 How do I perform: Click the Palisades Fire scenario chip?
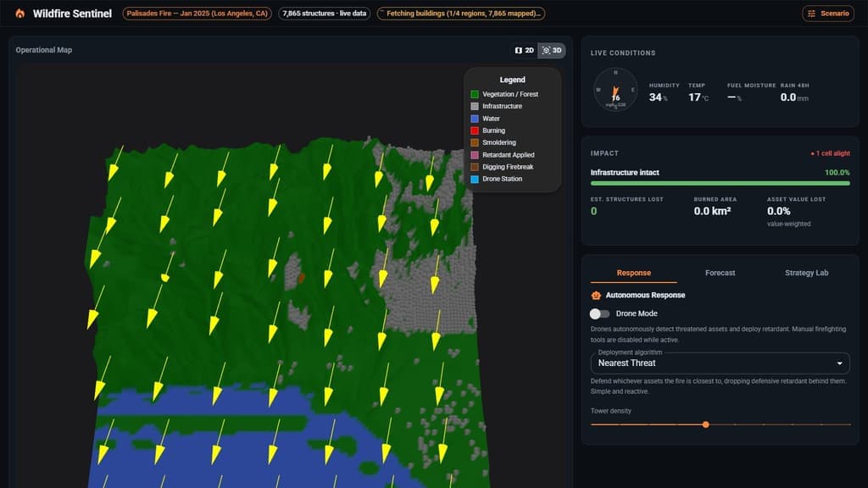coord(197,14)
